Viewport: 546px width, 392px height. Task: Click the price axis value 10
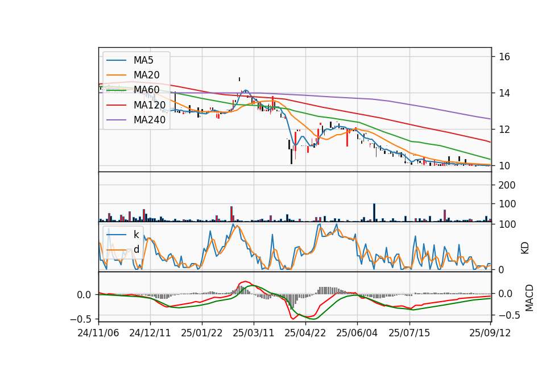click(504, 166)
